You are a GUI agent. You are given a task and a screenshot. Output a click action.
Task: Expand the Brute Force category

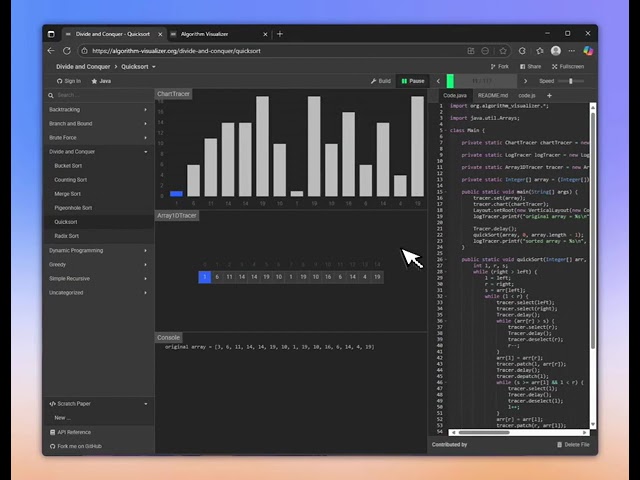pos(98,138)
